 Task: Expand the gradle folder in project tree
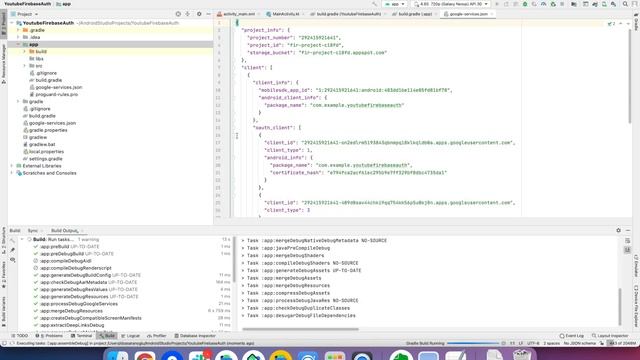(18, 102)
